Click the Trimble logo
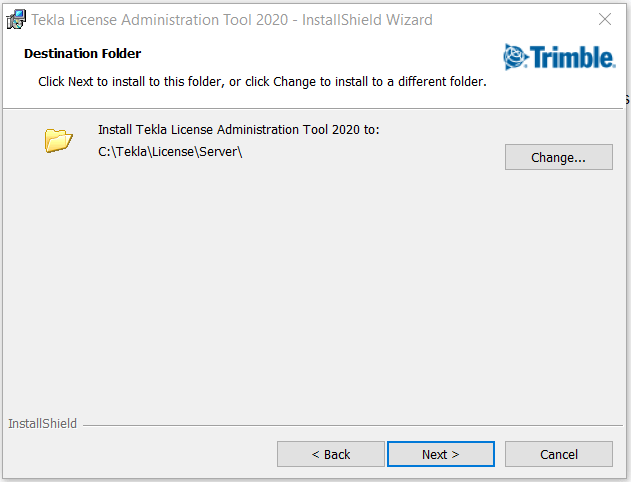Image resolution: width=631 pixels, height=482 pixels. pos(559,57)
